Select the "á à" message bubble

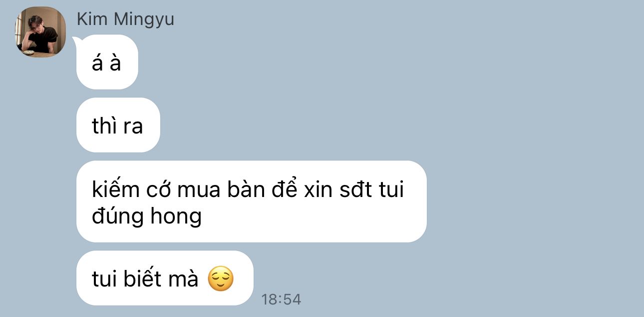click(107, 62)
